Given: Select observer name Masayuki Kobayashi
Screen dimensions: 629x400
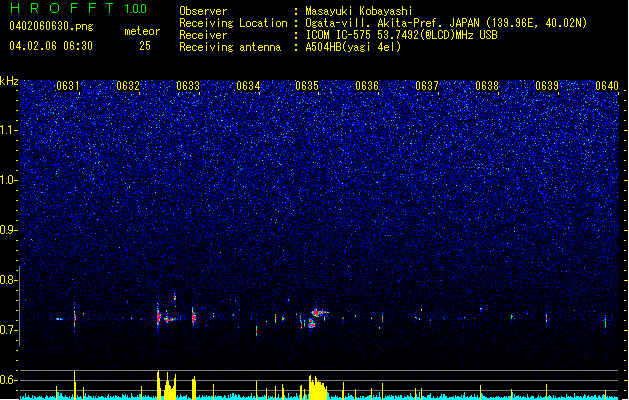Looking at the screenshot, I should pos(359,11).
